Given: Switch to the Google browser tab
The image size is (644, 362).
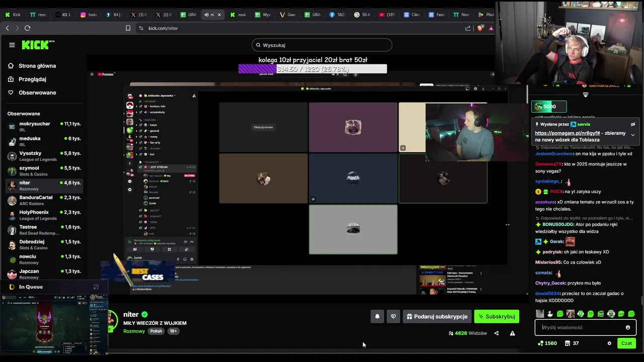Looking at the screenshot, I should click(x=363, y=15).
